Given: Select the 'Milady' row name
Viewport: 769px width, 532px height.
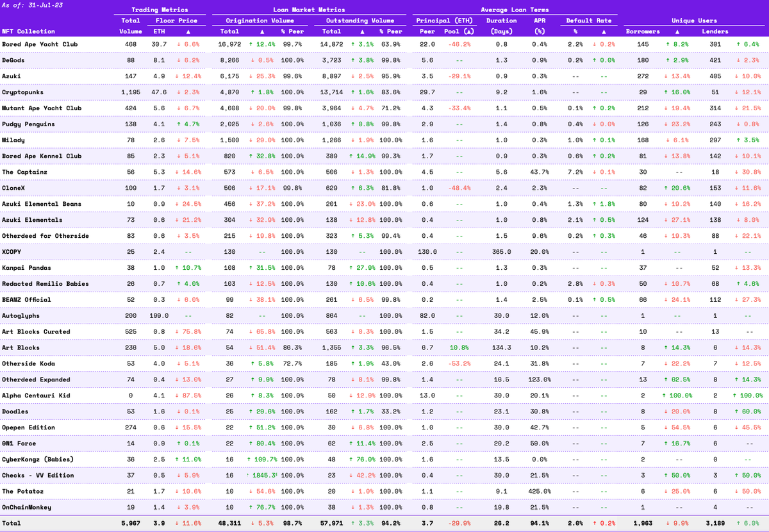Looking at the screenshot, I should tap(13, 140).
